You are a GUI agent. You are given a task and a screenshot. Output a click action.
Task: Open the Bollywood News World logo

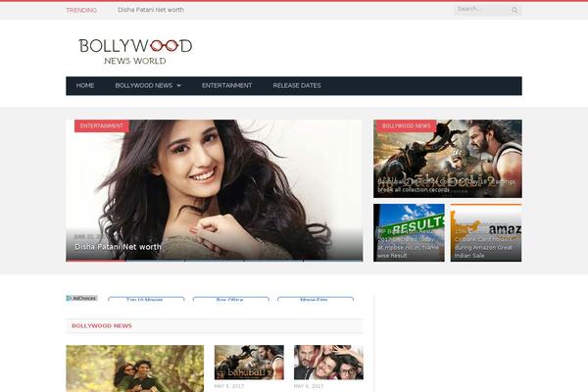click(135, 51)
